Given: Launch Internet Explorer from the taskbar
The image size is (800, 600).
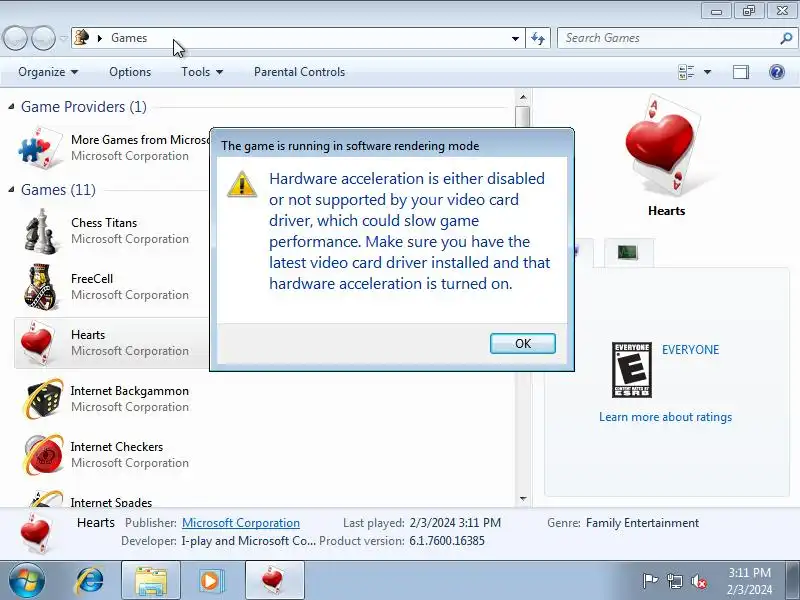Looking at the screenshot, I should pyautogui.click(x=90, y=581).
